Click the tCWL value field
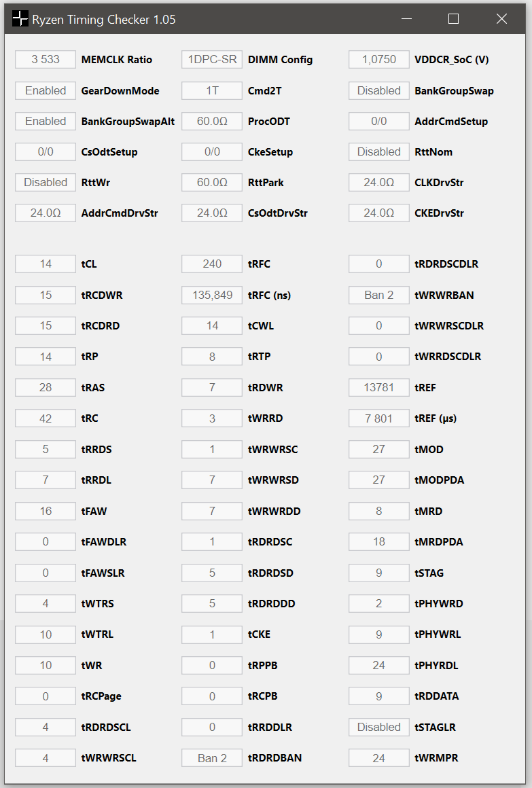Image resolution: width=532 pixels, height=788 pixels. point(212,325)
